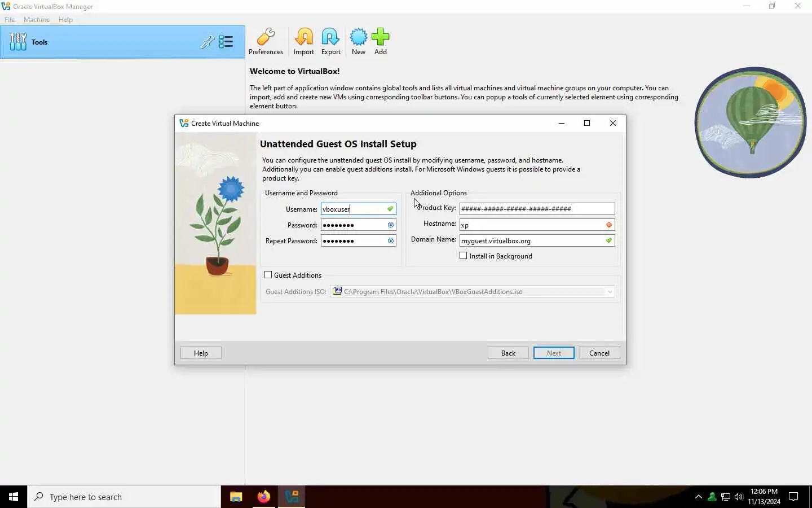Image resolution: width=812 pixels, height=508 pixels.
Task: Open the Help menu
Action: (65, 19)
